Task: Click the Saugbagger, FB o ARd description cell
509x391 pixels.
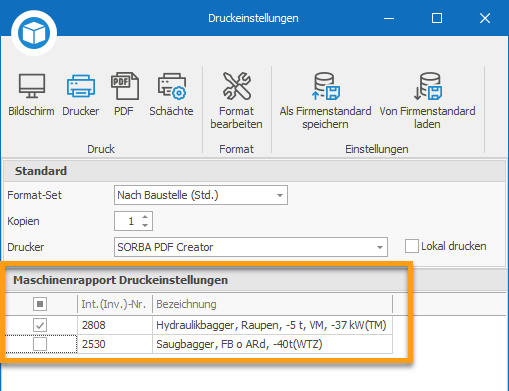Action: pos(272,344)
